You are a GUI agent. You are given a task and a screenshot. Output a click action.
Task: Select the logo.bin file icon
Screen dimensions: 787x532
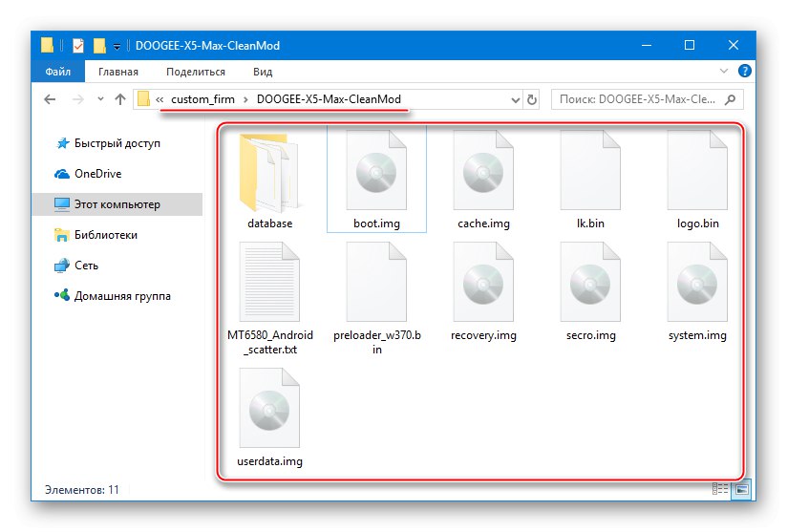click(697, 171)
